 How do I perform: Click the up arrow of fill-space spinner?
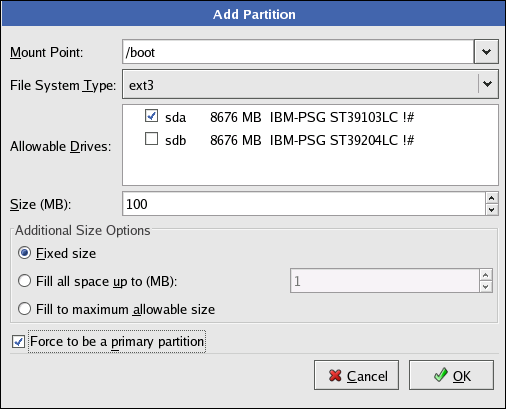tap(485, 275)
